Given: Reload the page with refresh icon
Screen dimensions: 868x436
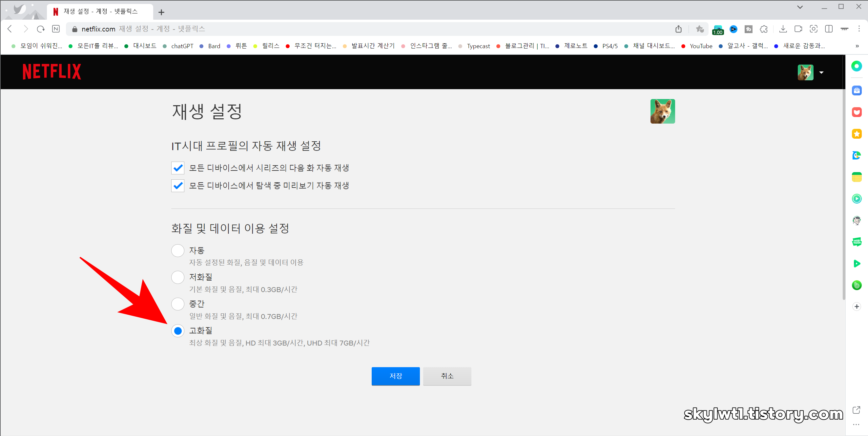Looking at the screenshot, I should [41, 29].
